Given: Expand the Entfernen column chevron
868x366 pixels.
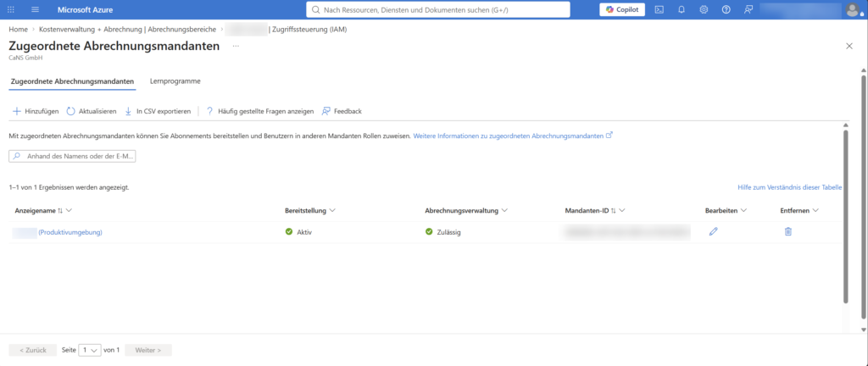Looking at the screenshot, I should click(815, 211).
